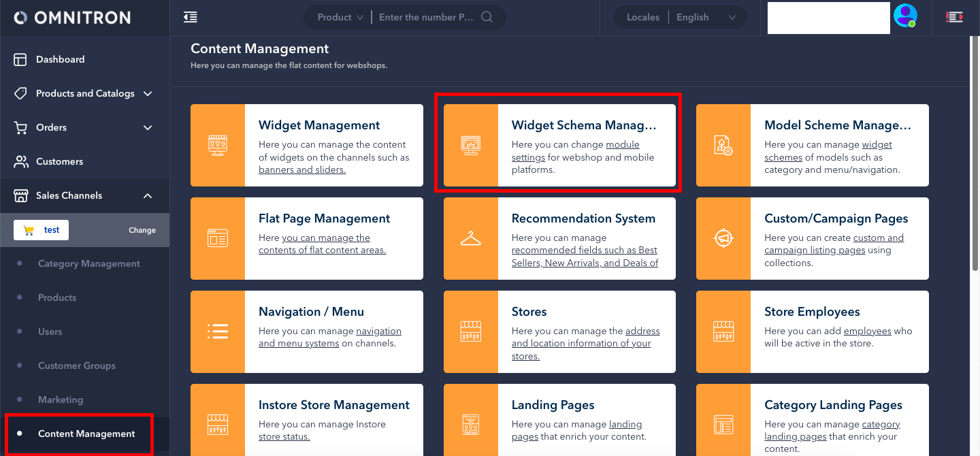Collapse the Sales Channels chevron
The height and width of the screenshot is (456, 980).
(148, 195)
